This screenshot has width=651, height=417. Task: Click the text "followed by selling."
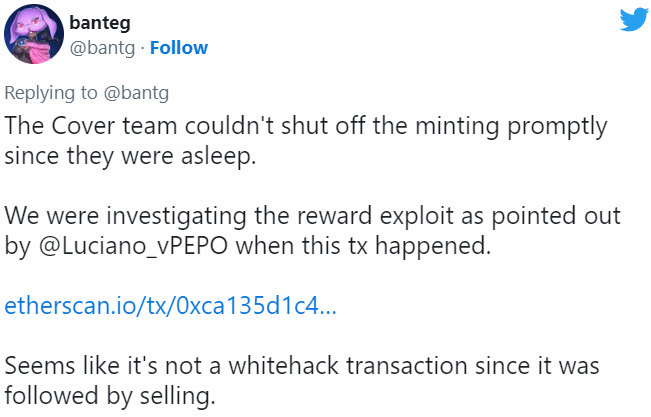pyautogui.click(x=110, y=395)
